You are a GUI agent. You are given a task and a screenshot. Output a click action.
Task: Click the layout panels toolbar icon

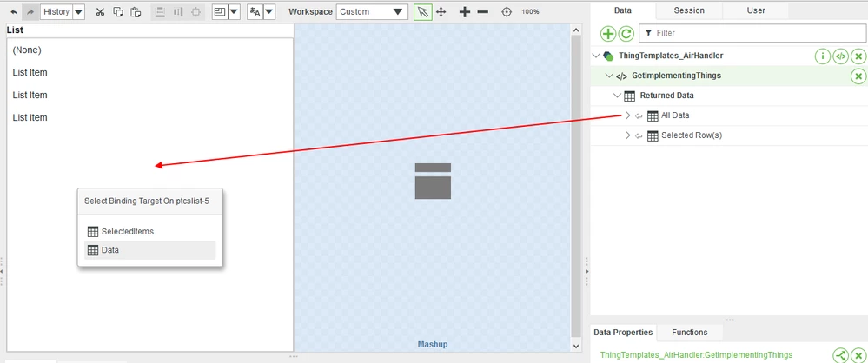pos(220,11)
